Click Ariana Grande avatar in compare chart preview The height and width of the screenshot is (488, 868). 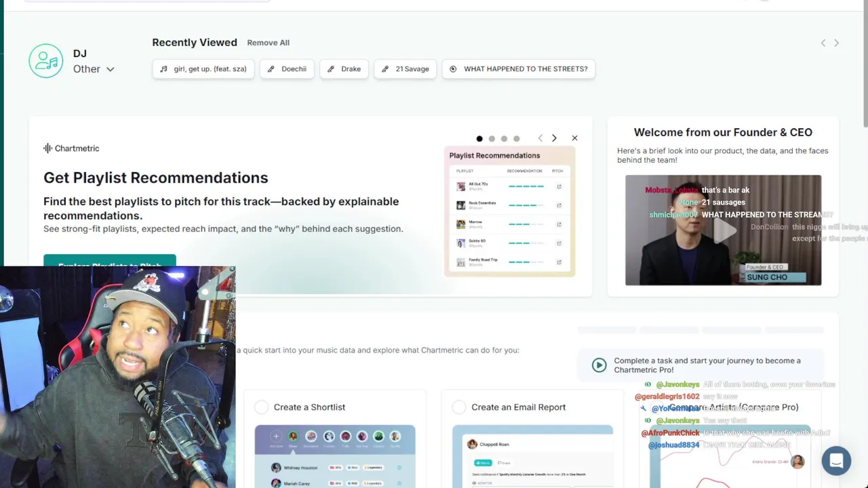tap(797, 462)
